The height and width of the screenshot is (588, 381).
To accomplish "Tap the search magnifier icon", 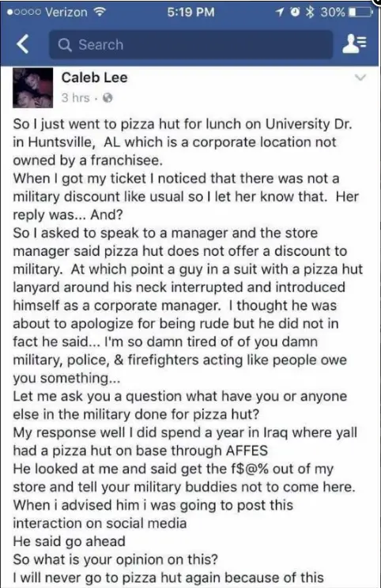I will (x=65, y=45).
